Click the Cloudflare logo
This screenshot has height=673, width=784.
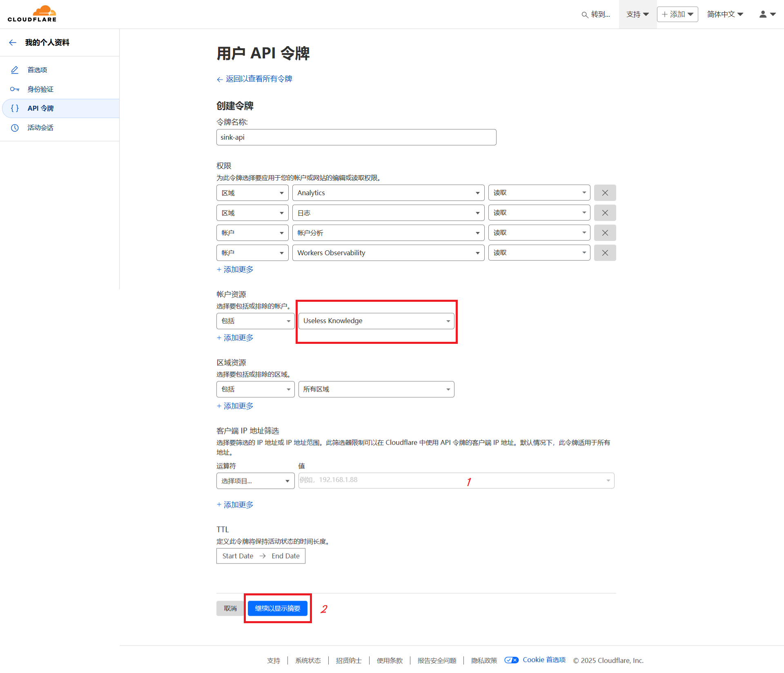[32, 14]
